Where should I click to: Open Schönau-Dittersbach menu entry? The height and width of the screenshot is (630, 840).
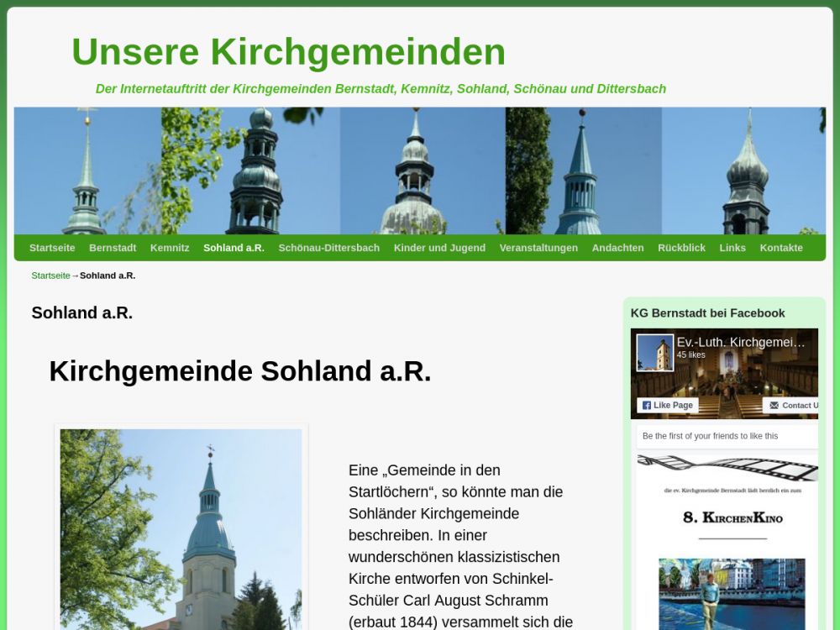[328, 248]
